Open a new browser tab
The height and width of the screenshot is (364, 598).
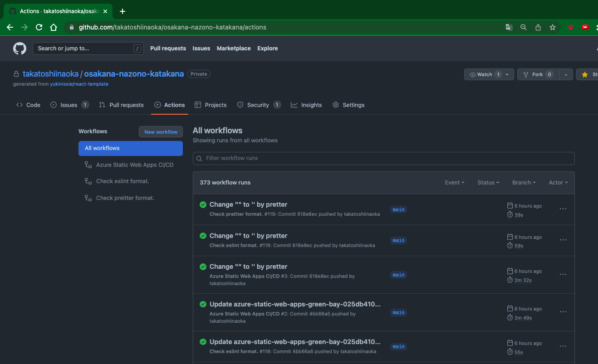tap(123, 11)
